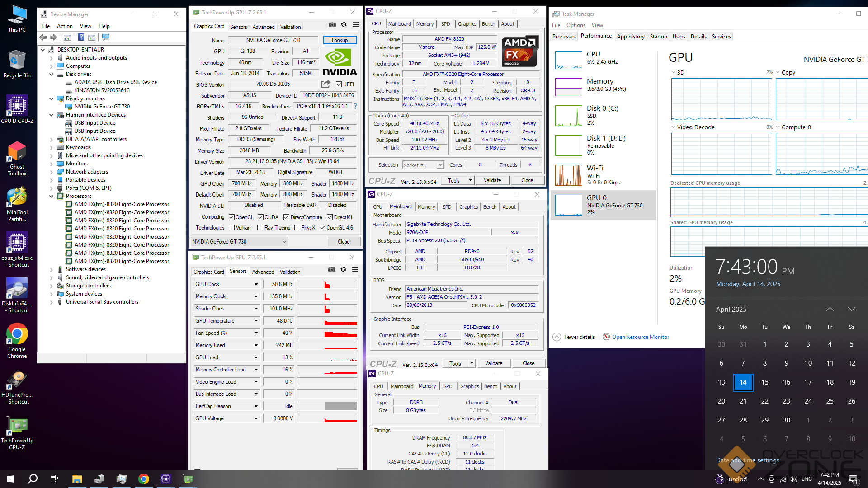868x488 pixels.
Task: Click the Lookup button in GPU-Z
Action: pyautogui.click(x=340, y=40)
